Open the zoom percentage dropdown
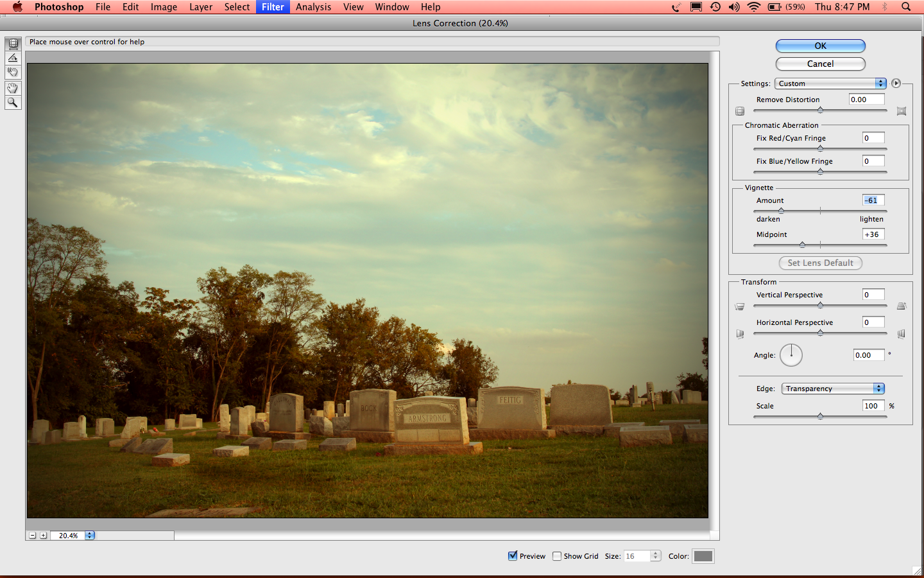The height and width of the screenshot is (578, 924). [x=90, y=535]
